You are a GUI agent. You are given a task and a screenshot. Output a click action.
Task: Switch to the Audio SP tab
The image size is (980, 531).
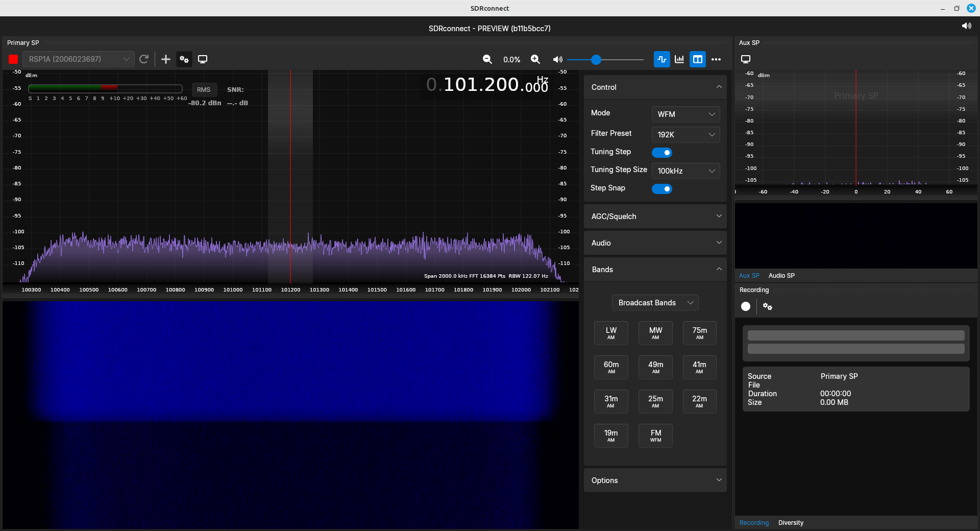(781, 276)
